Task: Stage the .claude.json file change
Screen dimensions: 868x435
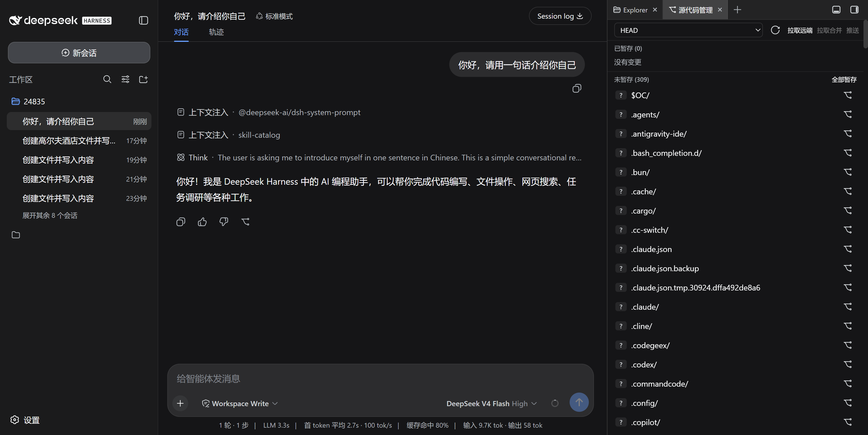Action: click(847, 249)
